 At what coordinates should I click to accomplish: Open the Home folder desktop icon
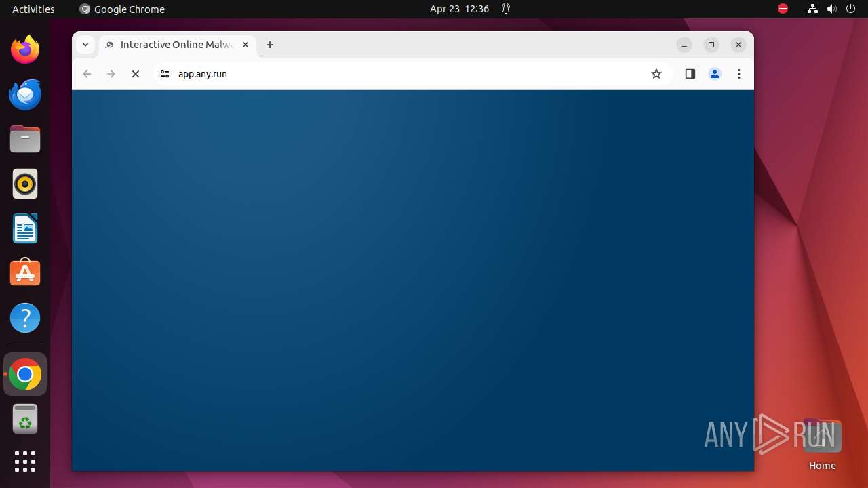(822, 445)
